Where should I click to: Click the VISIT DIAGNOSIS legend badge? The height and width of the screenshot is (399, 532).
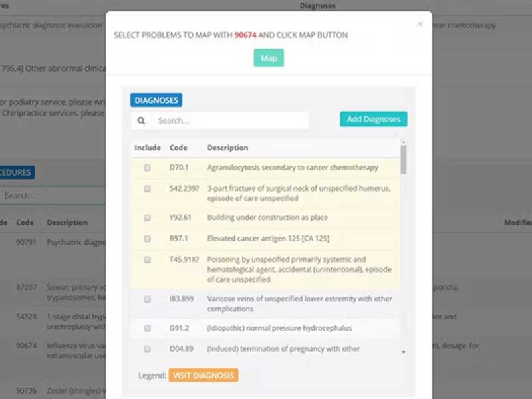(x=203, y=376)
